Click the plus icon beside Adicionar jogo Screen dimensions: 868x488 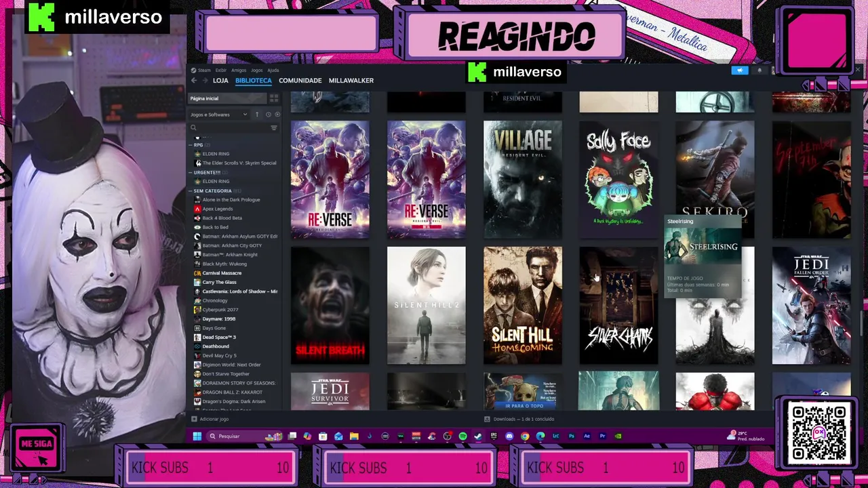[x=194, y=419]
